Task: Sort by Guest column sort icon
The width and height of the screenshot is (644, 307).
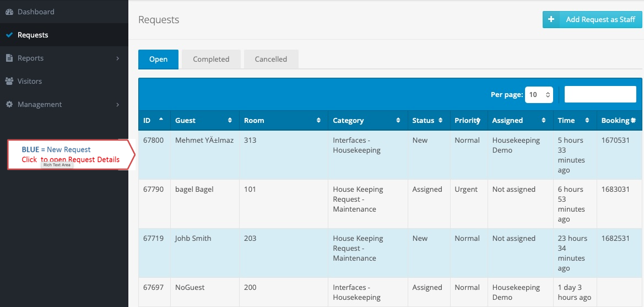Action: click(230, 120)
